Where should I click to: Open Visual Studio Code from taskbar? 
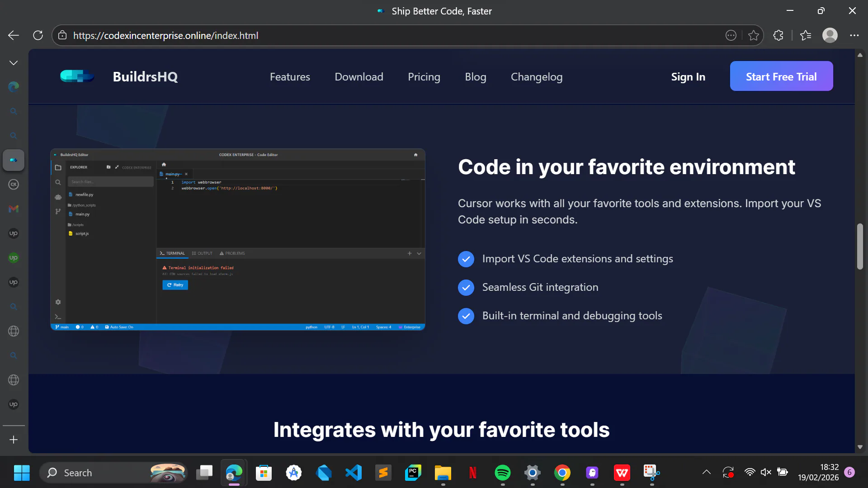354,473
